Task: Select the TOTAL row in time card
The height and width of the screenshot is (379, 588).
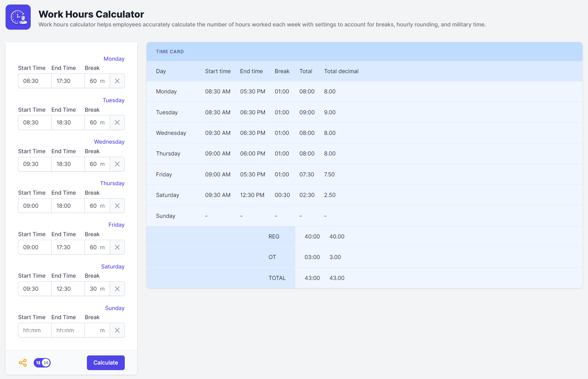Action: tap(277, 278)
